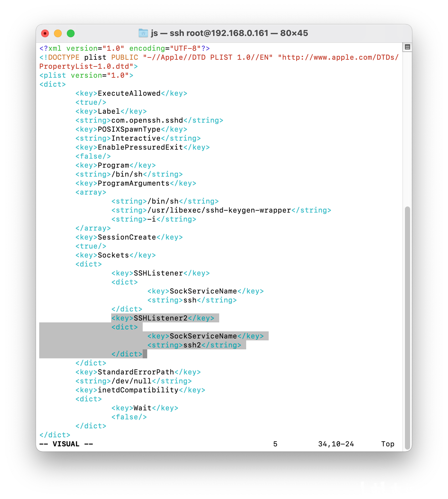
Task: Click the 'SSHListener2' highlighted key
Action: [x=161, y=318]
